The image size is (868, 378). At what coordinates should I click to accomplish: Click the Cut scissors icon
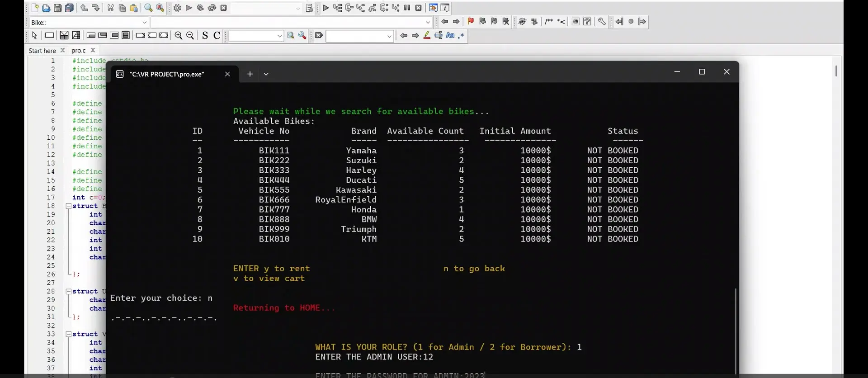point(110,8)
